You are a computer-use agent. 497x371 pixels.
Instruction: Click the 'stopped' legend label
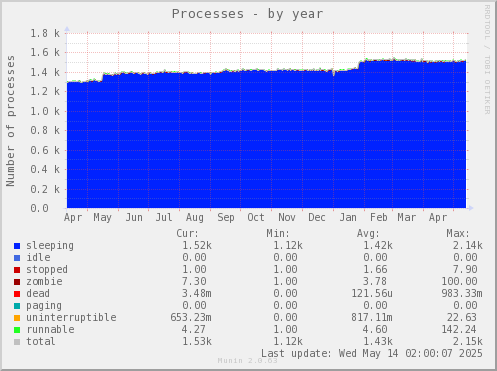pos(47,270)
